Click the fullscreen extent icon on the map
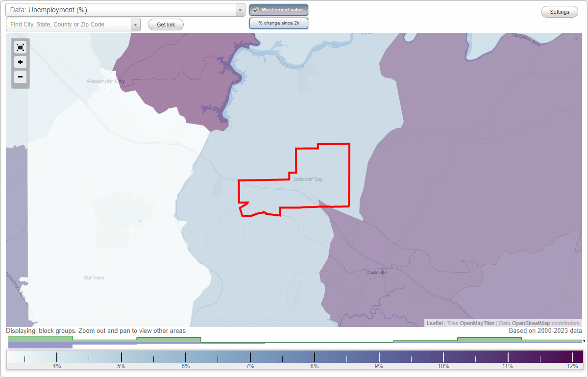This screenshot has width=588, height=378. (20, 47)
